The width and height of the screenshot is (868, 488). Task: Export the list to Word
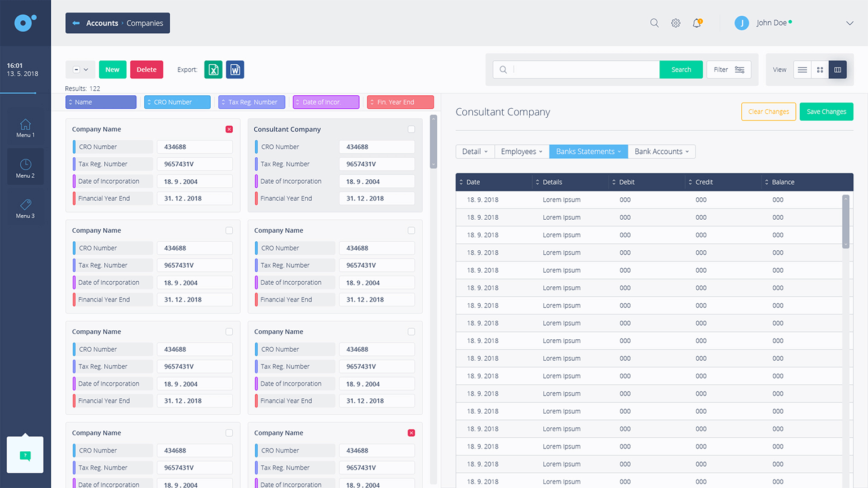tap(235, 70)
